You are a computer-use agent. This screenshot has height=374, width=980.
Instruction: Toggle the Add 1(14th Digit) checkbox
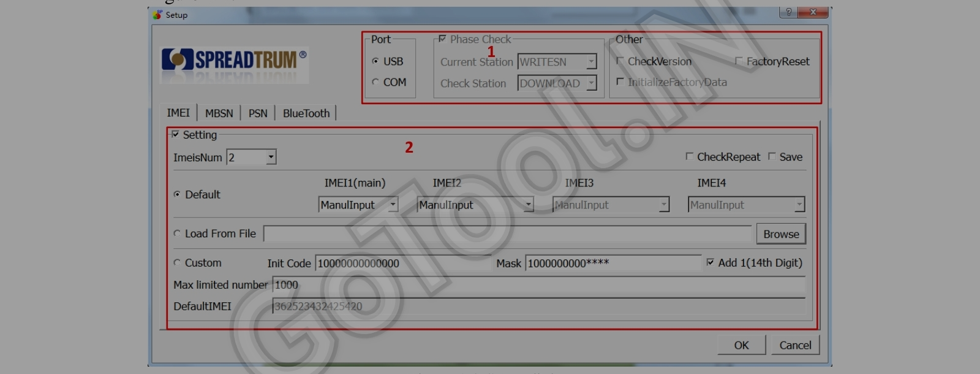pyautogui.click(x=710, y=262)
